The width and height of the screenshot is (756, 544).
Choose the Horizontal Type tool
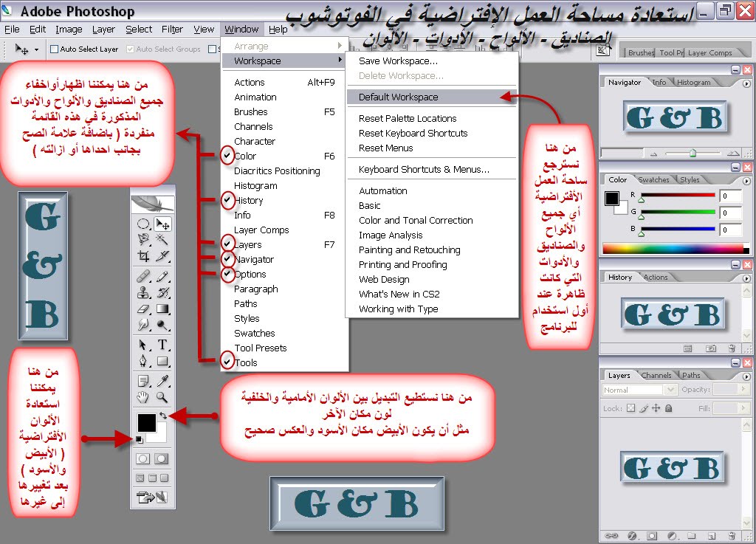(x=162, y=345)
